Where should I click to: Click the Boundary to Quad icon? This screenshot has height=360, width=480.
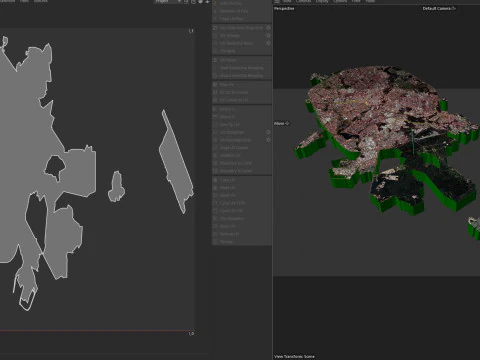pyautogui.click(x=215, y=171)
